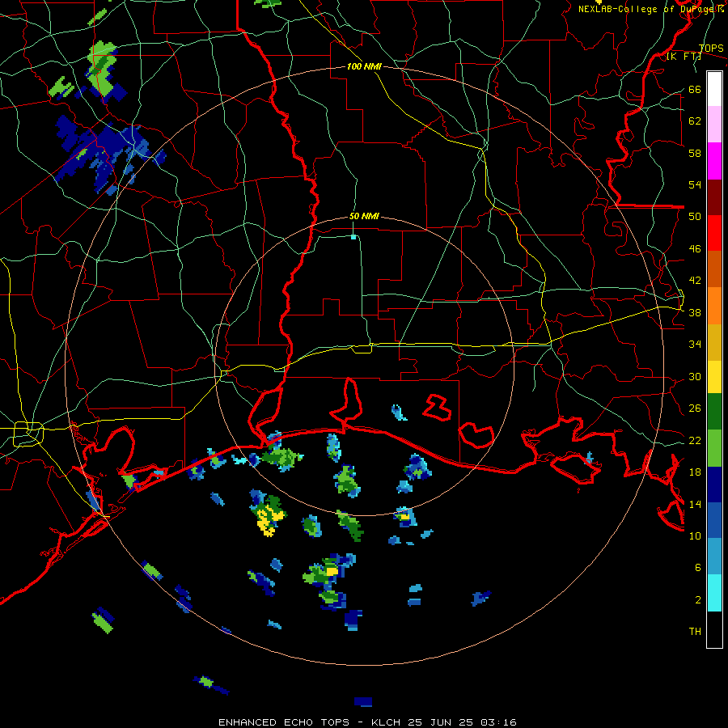Click the light green 22 kft legend swatch

(714, 448)
